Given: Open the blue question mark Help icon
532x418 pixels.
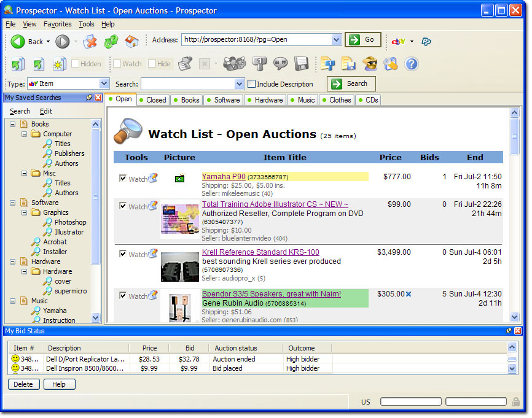Looking at the screenshot, I should (411, 64).
